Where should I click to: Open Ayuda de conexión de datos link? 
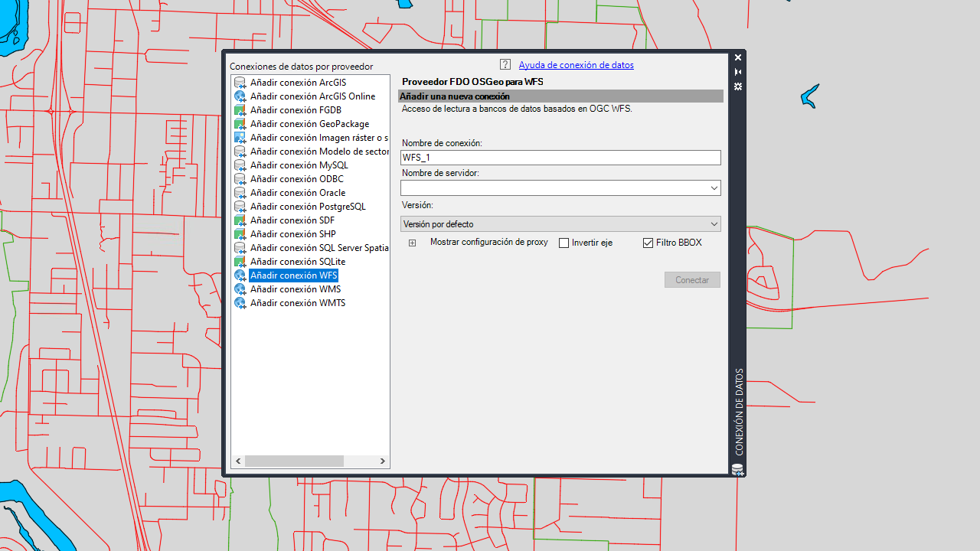(x=576, y=64)
